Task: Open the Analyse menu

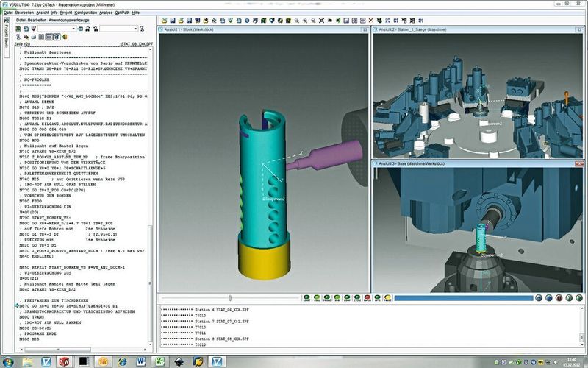Action: point(106,13)
